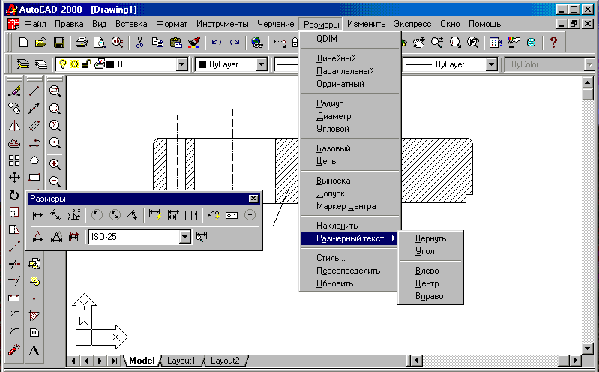Screen dimensions: 599x372
Task: Click the New drawing icon
Action: (23, 42)
